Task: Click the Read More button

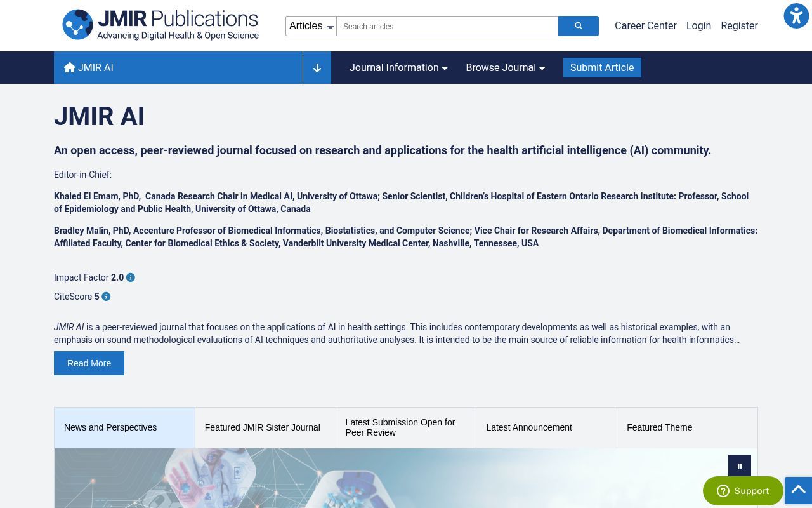Action: [x=89, y=363]
